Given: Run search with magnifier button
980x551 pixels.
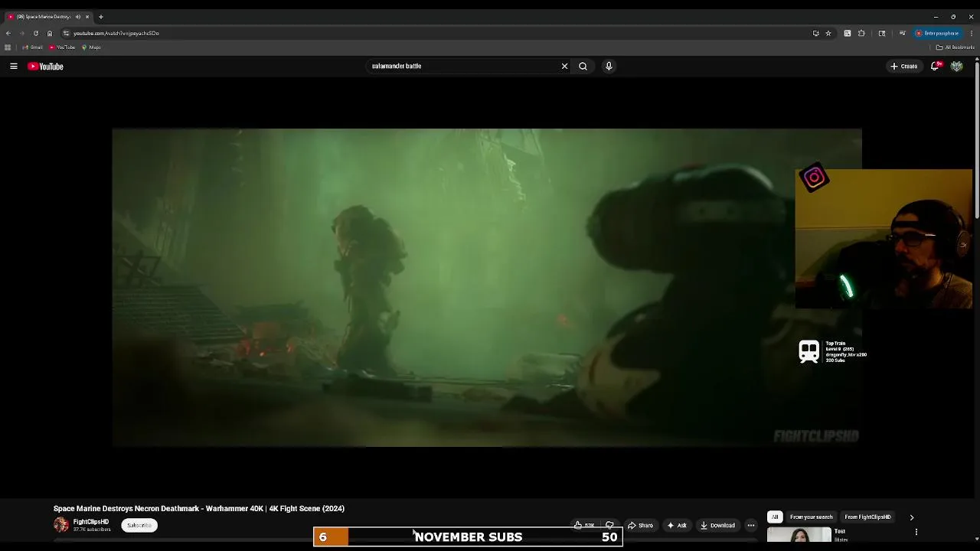Looking at the screenshot, I should 583,67.
